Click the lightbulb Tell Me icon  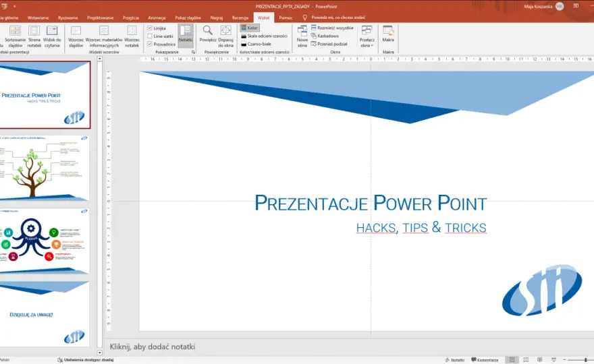coord(304,18)
